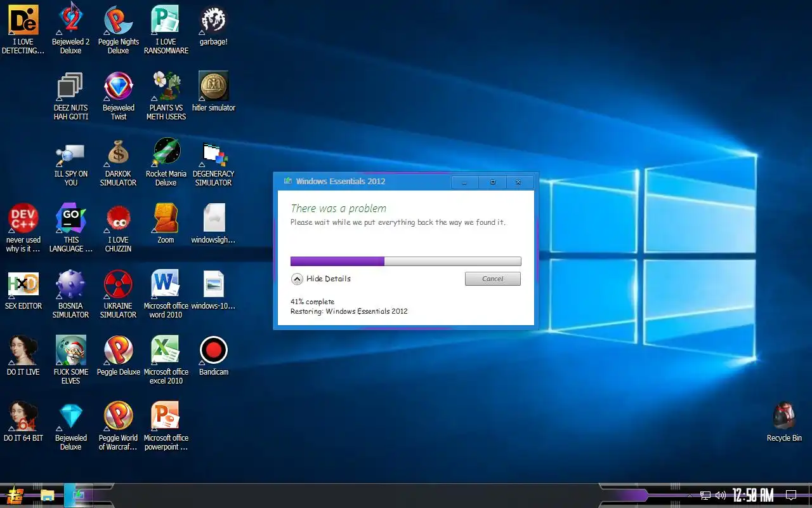This screenshot has height=508, width=812.
Task: Select the Recycle Bin icon
Action: (x=784, y=422)
